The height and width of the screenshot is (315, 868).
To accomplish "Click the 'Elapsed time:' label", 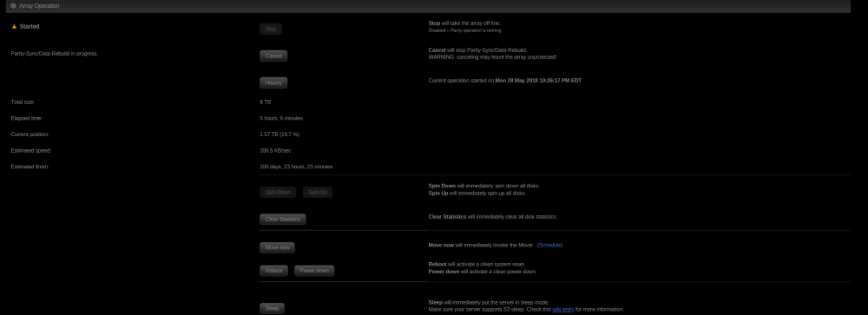I will click(27, 119).
